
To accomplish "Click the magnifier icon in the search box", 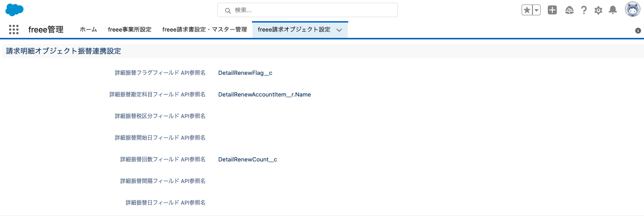I will 228,10.
